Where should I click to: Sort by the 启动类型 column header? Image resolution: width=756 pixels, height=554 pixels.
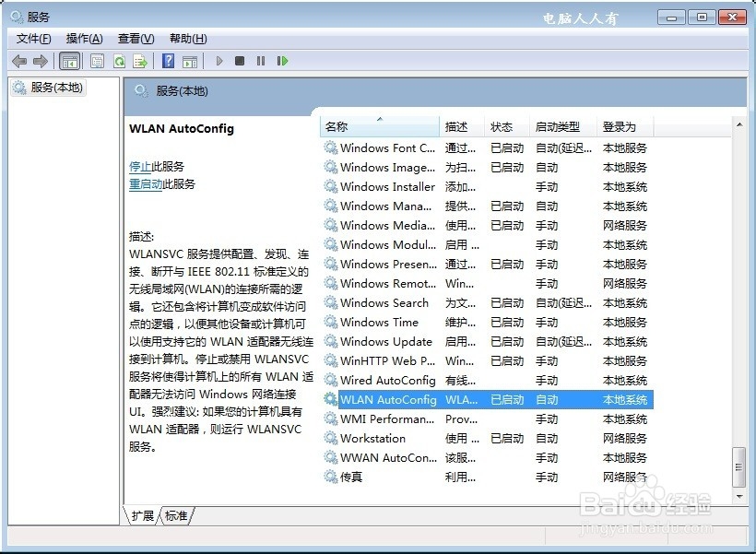coord(562,127)
